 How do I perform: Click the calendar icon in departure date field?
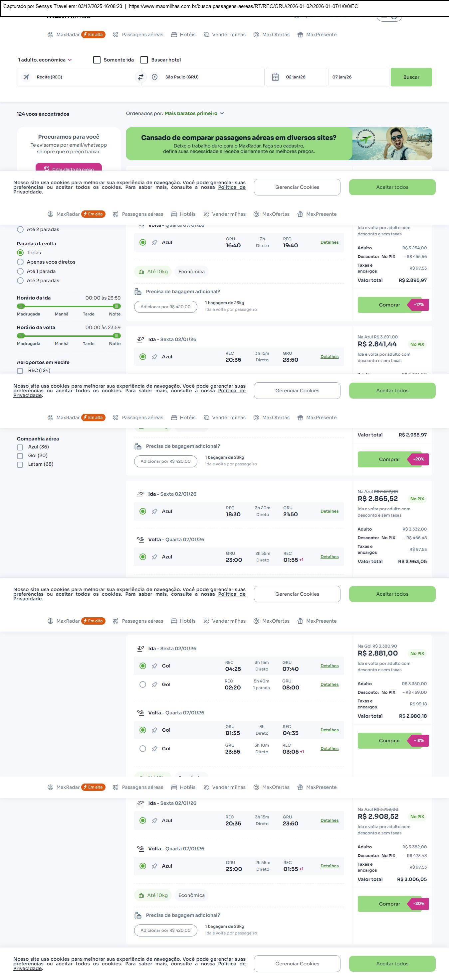point(275,77)
